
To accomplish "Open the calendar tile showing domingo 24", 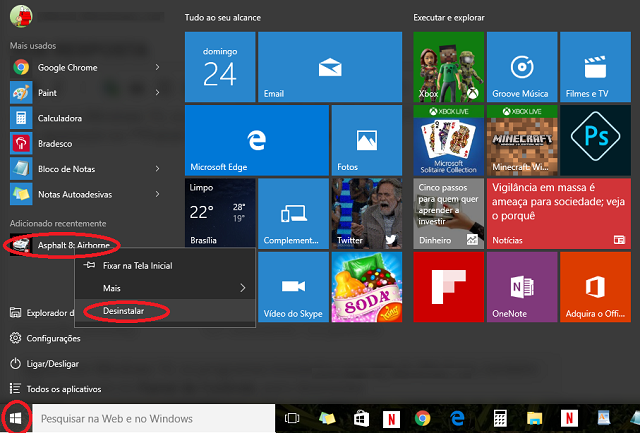I will click(x=220, y=67).
